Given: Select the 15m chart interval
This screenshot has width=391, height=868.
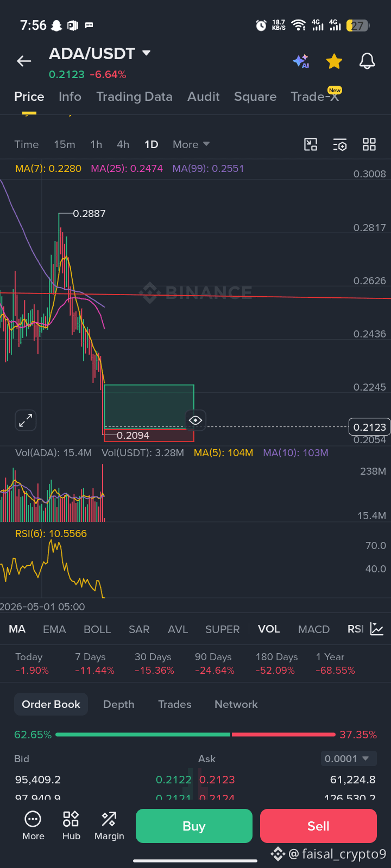Looking at the screenshot, I should pyautogui.click(x=65, y=144).
